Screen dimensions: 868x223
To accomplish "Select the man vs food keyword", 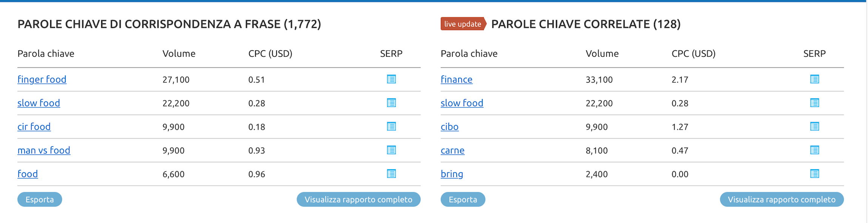I will tap(44, 150).
